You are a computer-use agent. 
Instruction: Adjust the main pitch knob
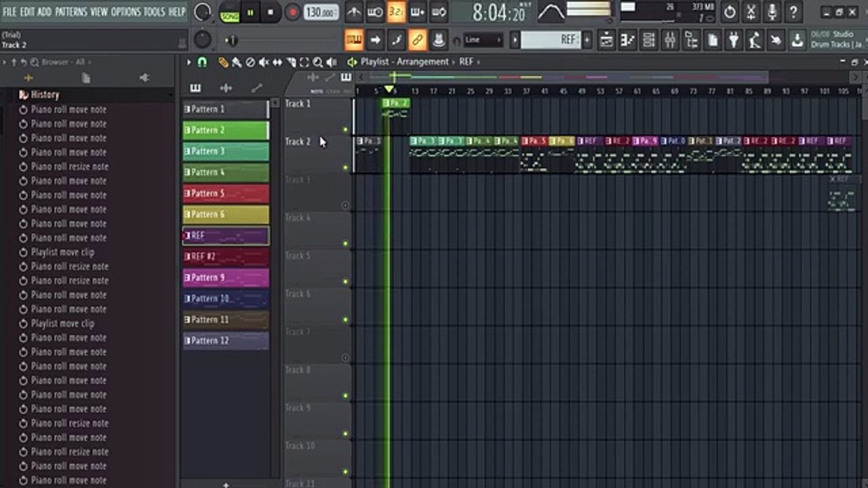pyautogui.click(x=202, y=40)
